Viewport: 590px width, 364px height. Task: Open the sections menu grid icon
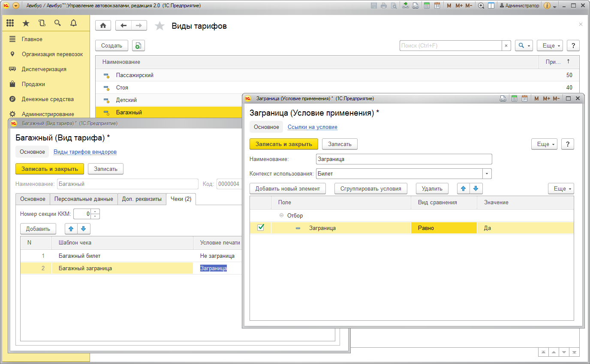click(x=10, y=23)
